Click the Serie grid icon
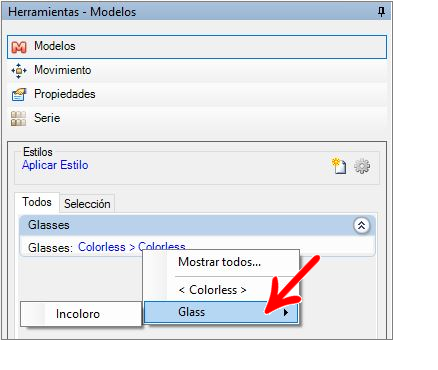438x370 pixels. coord(18,119)
